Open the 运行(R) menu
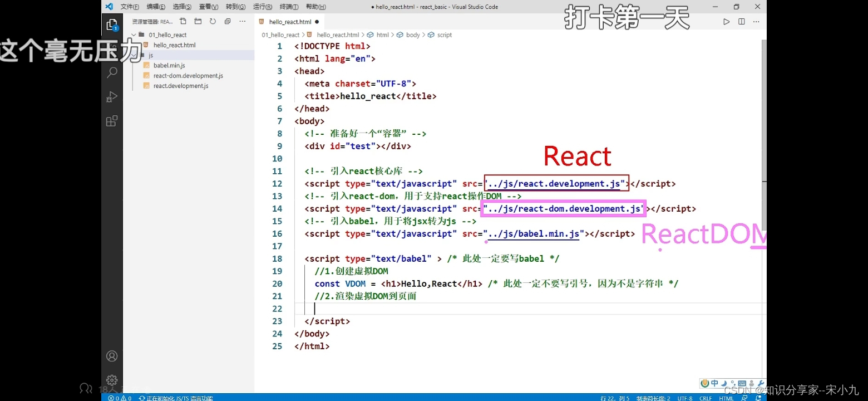The height and width of the screenshot is (401, 868). (262, 7)
